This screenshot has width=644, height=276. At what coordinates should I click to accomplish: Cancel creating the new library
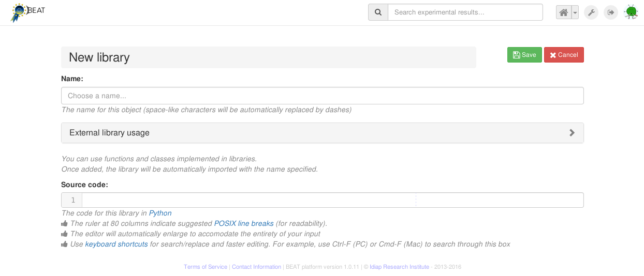564,55
